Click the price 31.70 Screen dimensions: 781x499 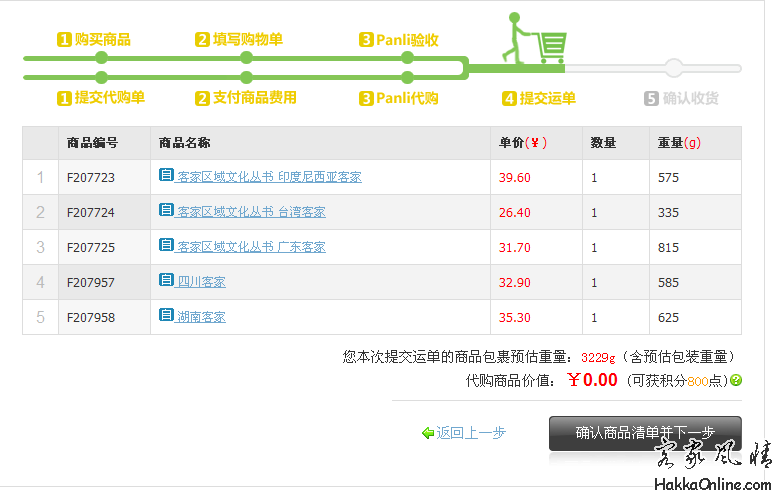pos(515,248)
